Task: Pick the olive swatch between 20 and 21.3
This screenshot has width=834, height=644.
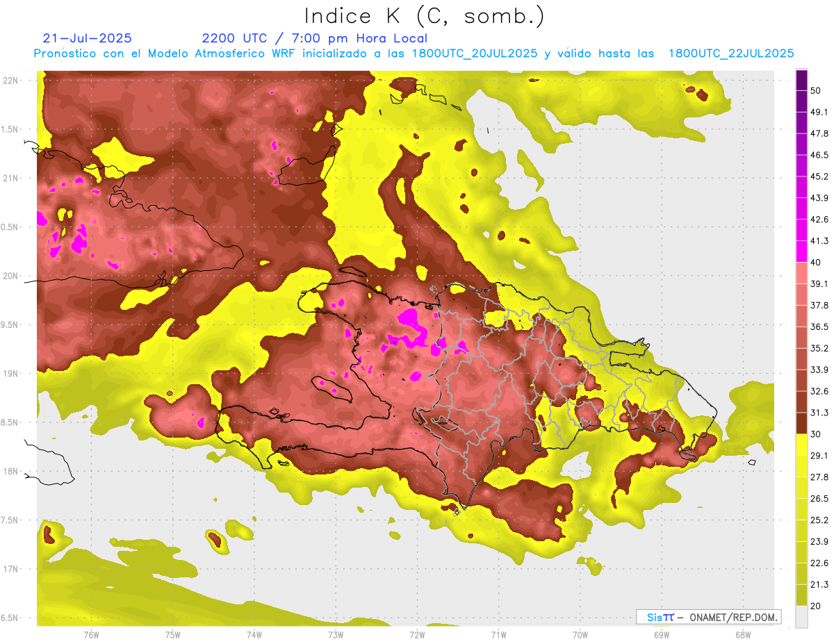Action: click(801, 595)
